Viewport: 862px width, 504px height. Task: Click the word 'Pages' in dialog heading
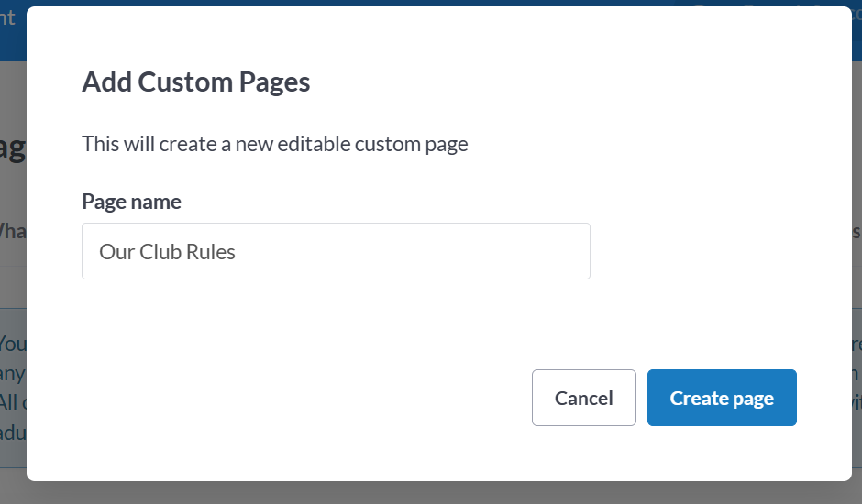(x=274, y=82)
